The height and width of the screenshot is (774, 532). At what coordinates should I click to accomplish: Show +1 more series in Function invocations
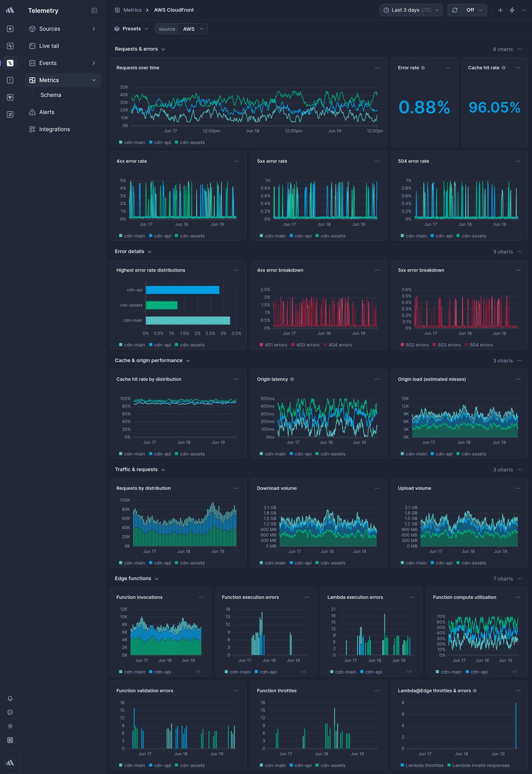point(198,672)
